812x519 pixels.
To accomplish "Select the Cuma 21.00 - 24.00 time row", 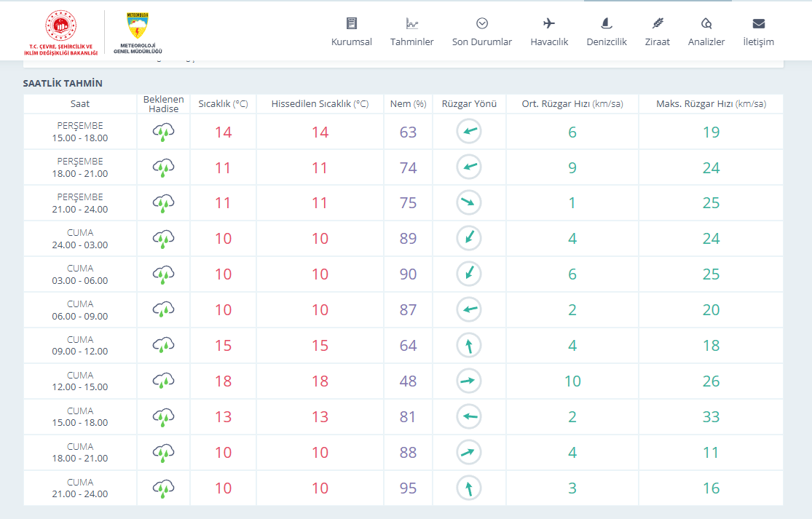I will [x=80, y=488].
